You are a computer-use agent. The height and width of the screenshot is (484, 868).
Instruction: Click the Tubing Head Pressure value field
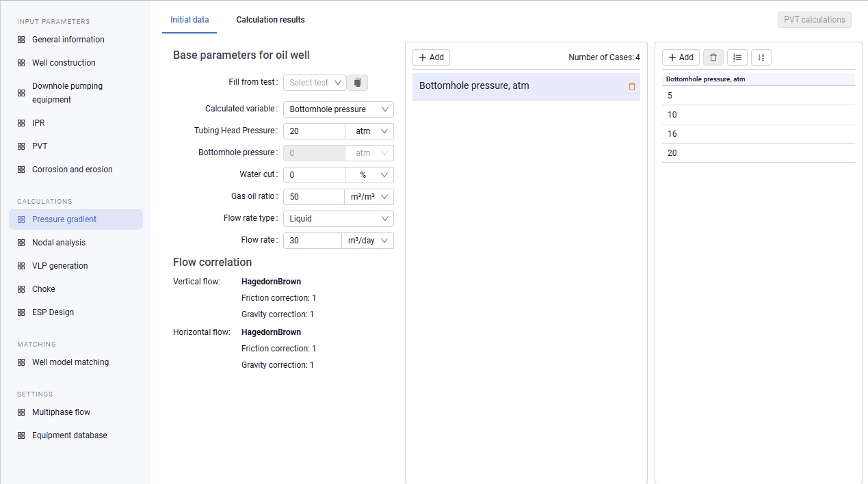[x=315, y=131]
